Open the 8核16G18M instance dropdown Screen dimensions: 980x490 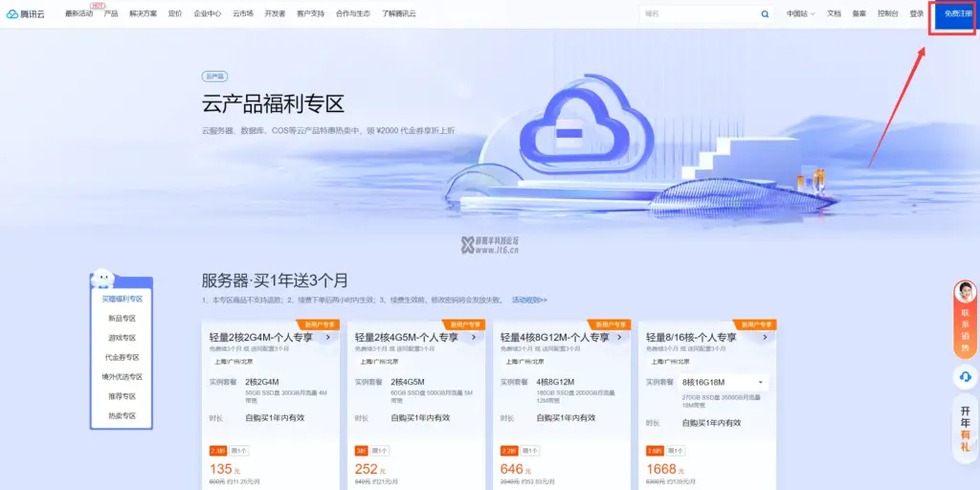tap(723, 382)
